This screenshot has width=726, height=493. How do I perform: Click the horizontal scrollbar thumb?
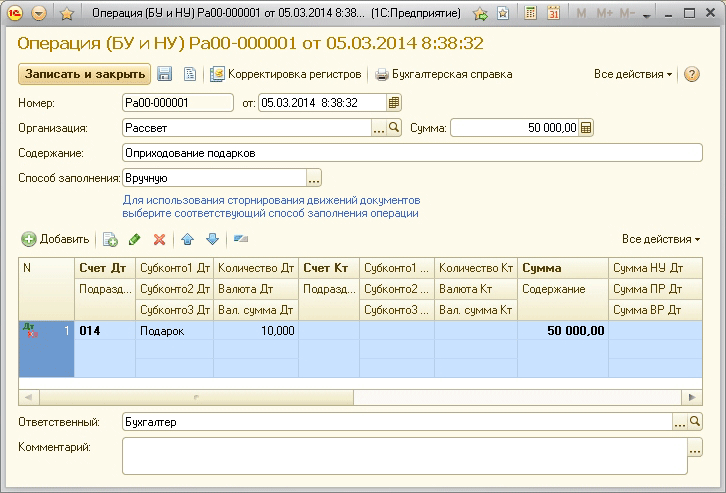(x=196, y=397)
